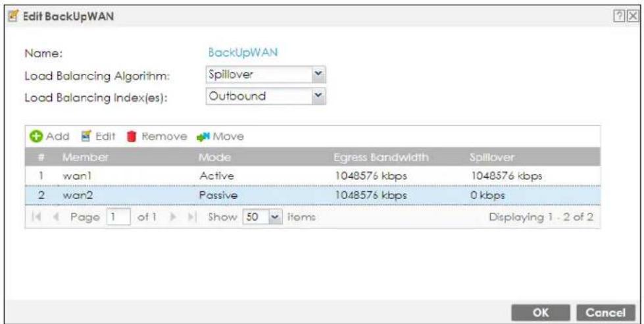This screenshot has height=324, width=644.
Task: Go to last page arrow
Action: (x=191, y=217)
